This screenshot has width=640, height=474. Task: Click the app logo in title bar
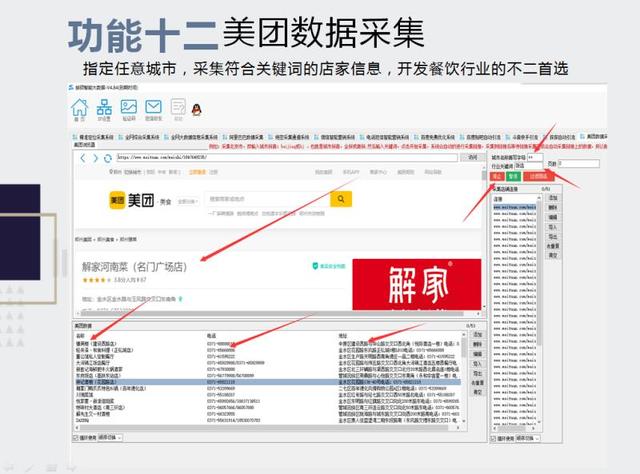coord(71,87)
